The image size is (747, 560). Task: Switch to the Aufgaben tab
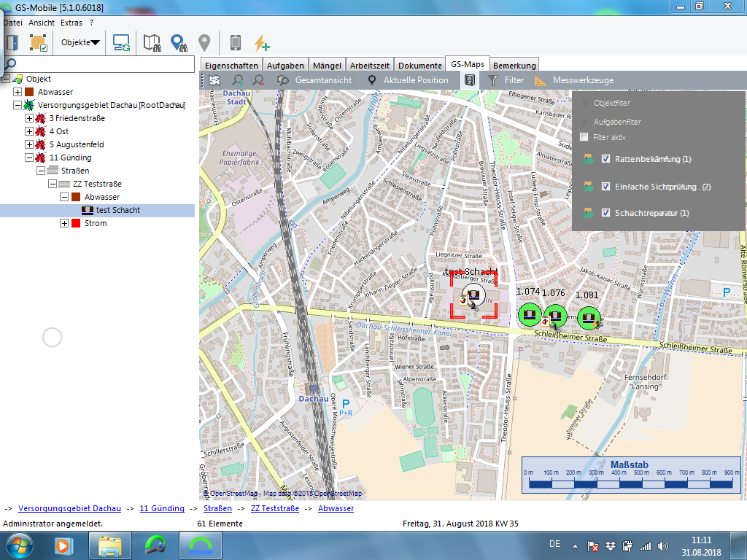click(285, 66)
